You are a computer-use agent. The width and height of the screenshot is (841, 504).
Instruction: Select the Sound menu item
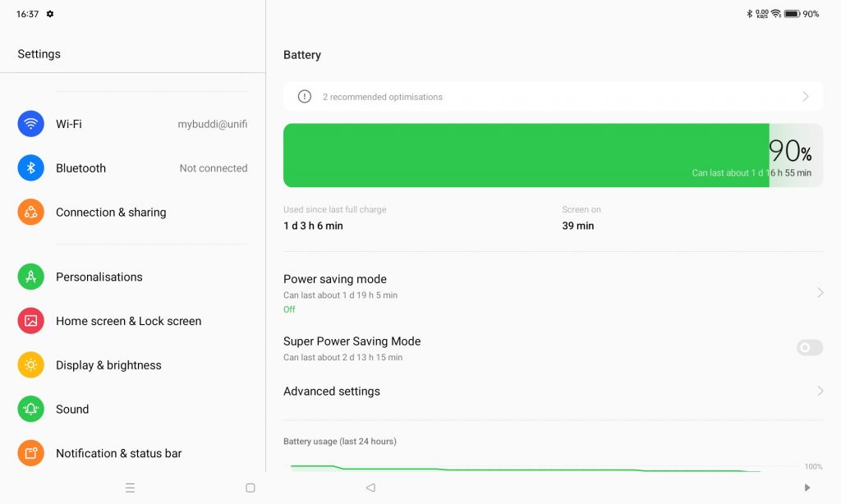pos(72,409)
